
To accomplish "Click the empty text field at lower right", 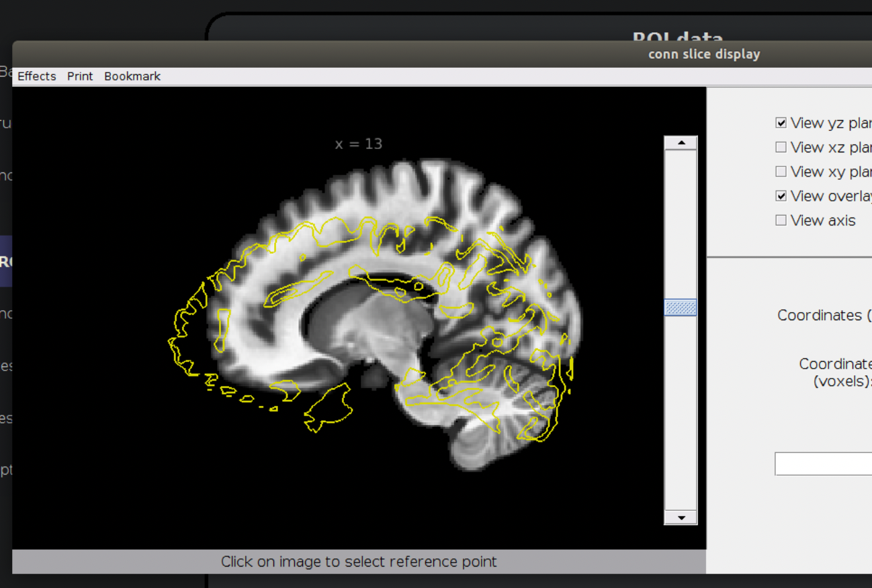I will click(823, 464).
